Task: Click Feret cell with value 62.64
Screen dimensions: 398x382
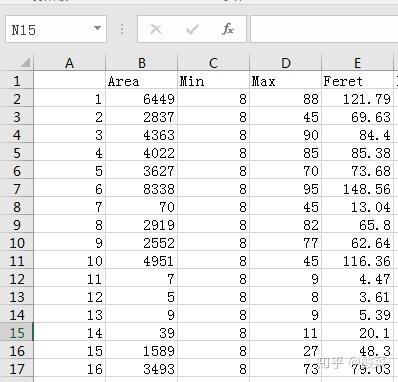Action: (358, 243)
